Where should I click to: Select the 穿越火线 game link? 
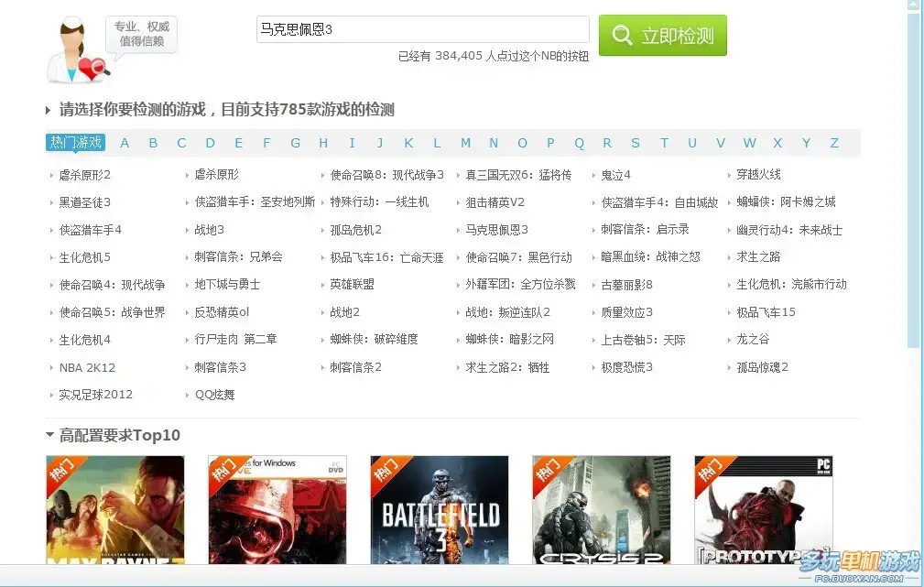click(x=758, y=174)
